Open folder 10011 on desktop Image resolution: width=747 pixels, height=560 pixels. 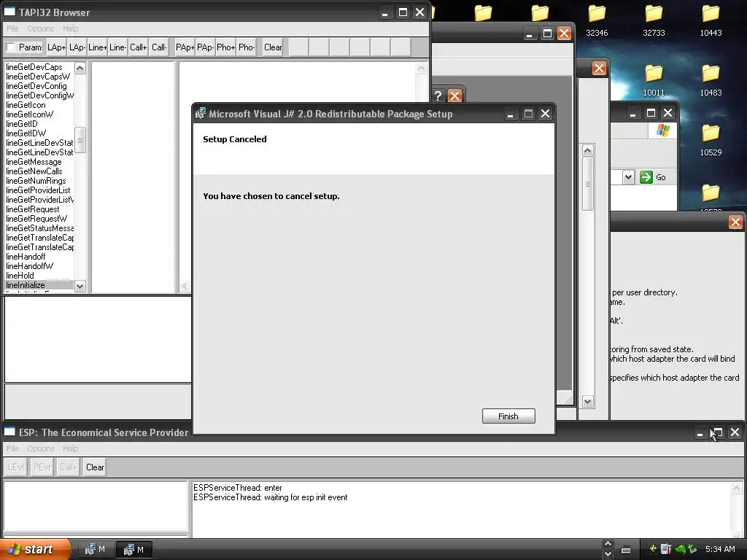[654, 80]
